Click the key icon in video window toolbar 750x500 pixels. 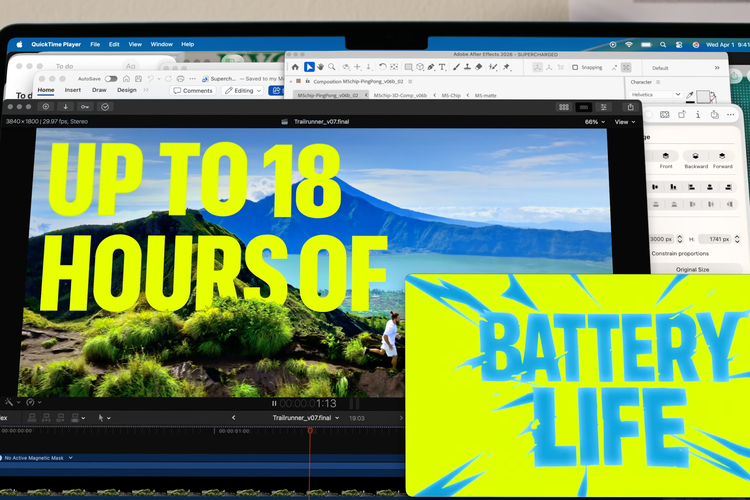point(85,107)
